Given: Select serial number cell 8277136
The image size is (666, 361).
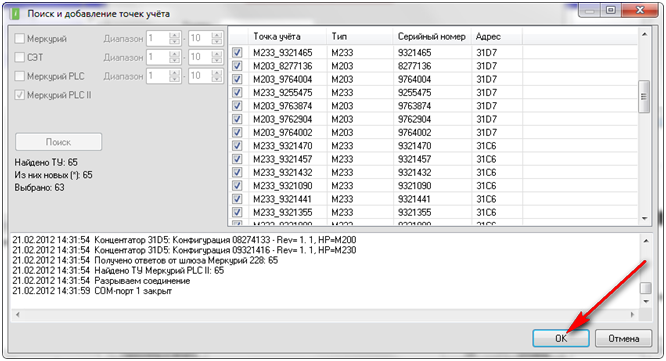Looking at the screenshot, I should tap(415, 66).
